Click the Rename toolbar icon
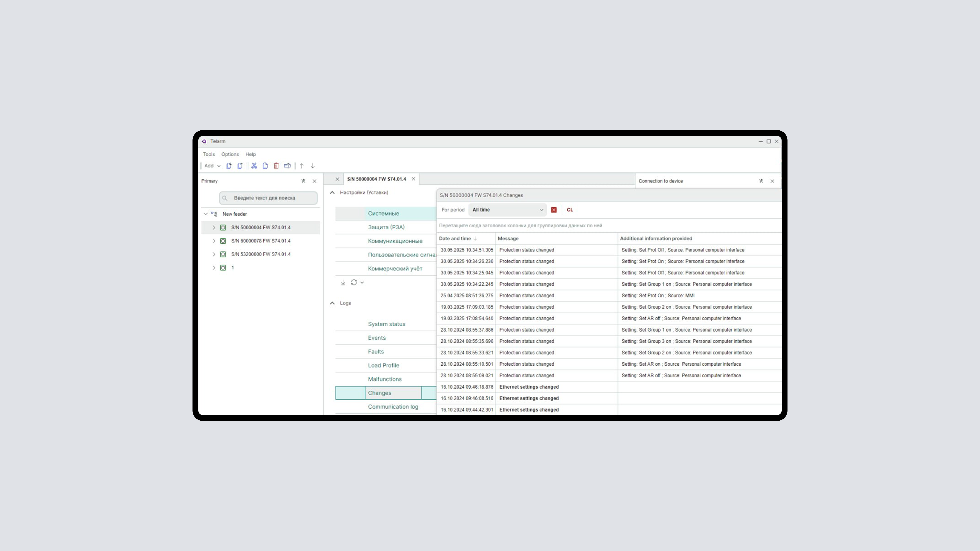Image resolution: width=980 pixels, height=551 pixels. pos(287,166)
